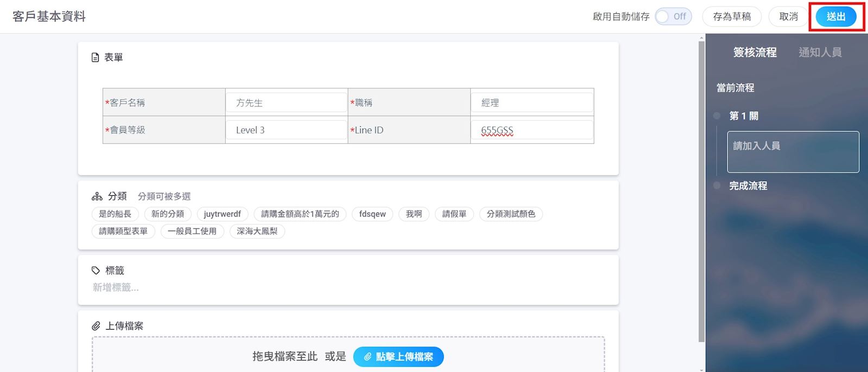Click the vertical scrollbar of the form
The width and height of the screenshot is (868, 372).
point(701,190)
